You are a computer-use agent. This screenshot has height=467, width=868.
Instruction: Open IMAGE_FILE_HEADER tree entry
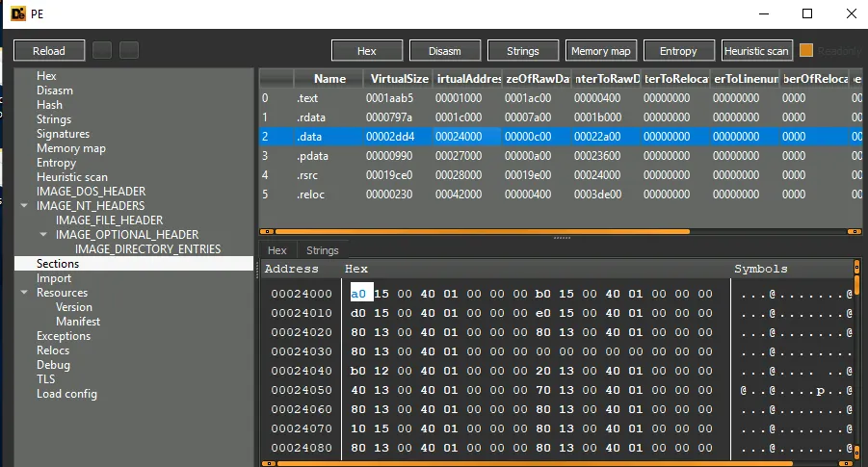click(109, 221)
